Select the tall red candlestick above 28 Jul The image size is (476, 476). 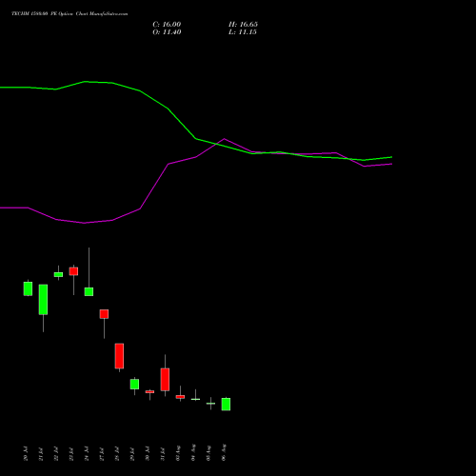[119, 356]
